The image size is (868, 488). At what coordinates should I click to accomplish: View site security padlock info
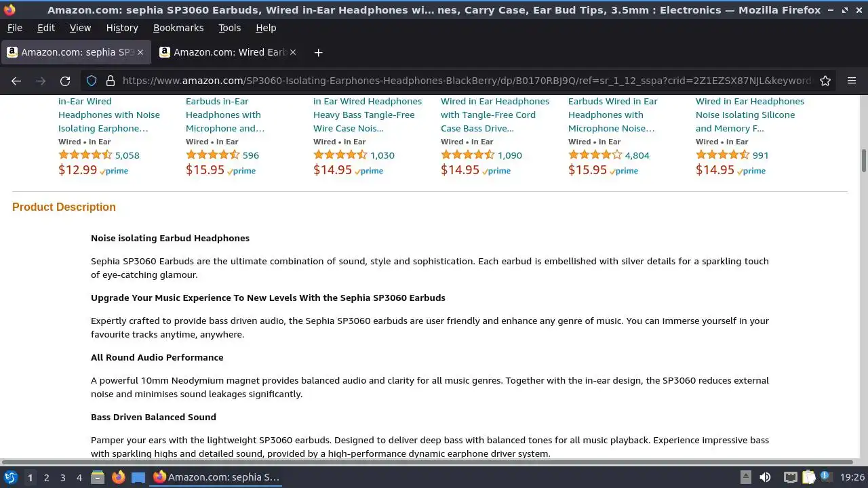point(111,81)
